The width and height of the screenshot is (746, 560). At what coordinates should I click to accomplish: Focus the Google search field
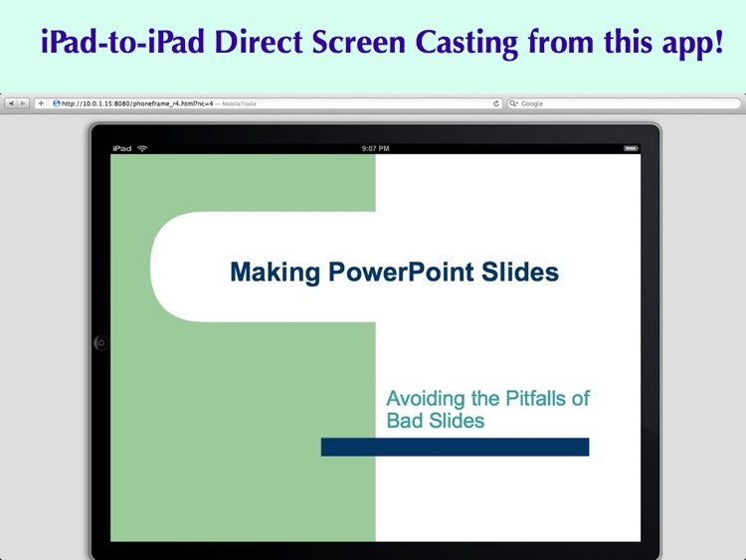tap(624, 103)
